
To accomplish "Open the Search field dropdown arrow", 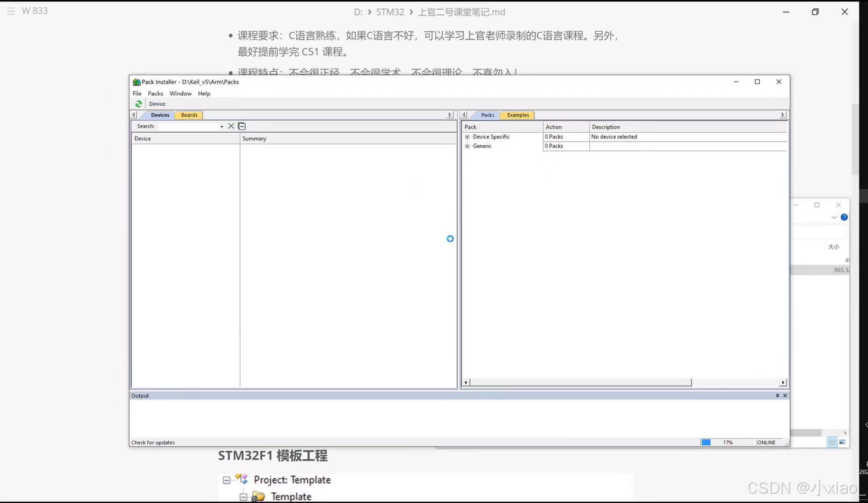I will (x=221, y=126).
